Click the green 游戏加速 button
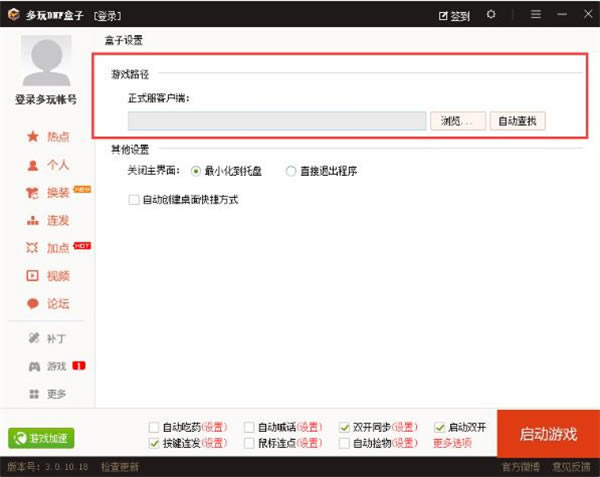Screen dimensions: 600x477 (x=41, y=438)
